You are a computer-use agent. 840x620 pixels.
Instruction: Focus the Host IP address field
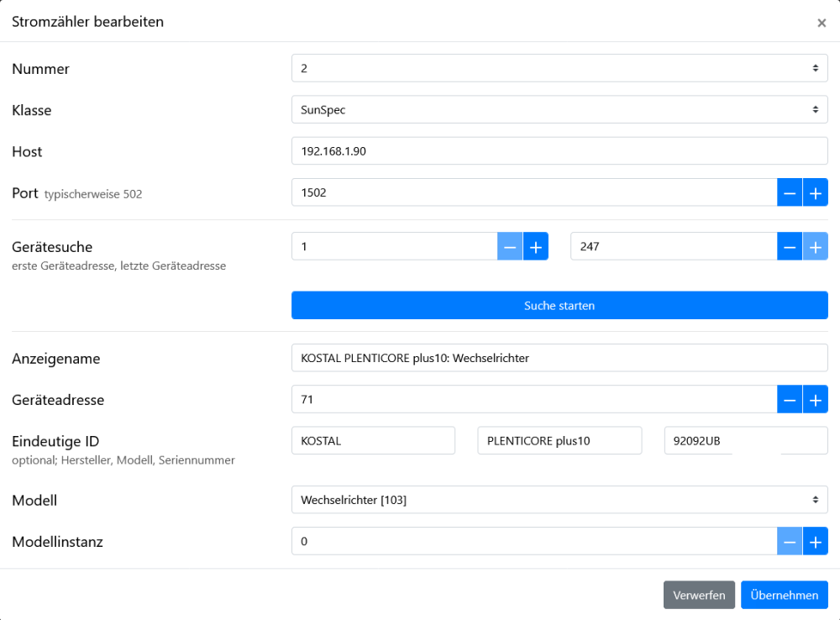click(559, 151)
